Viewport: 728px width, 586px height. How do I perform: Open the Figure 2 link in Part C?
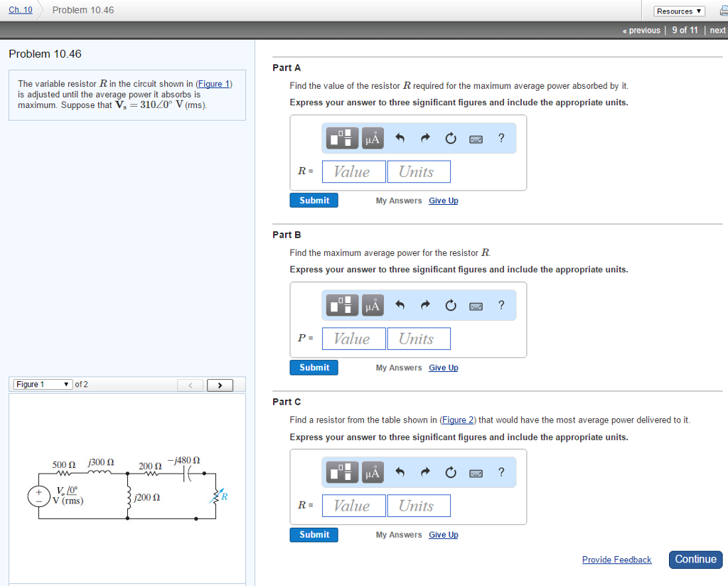457,420
